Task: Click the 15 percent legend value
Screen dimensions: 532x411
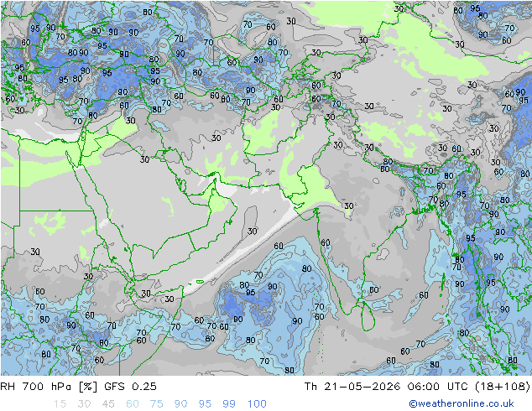Action: [60, 404]
